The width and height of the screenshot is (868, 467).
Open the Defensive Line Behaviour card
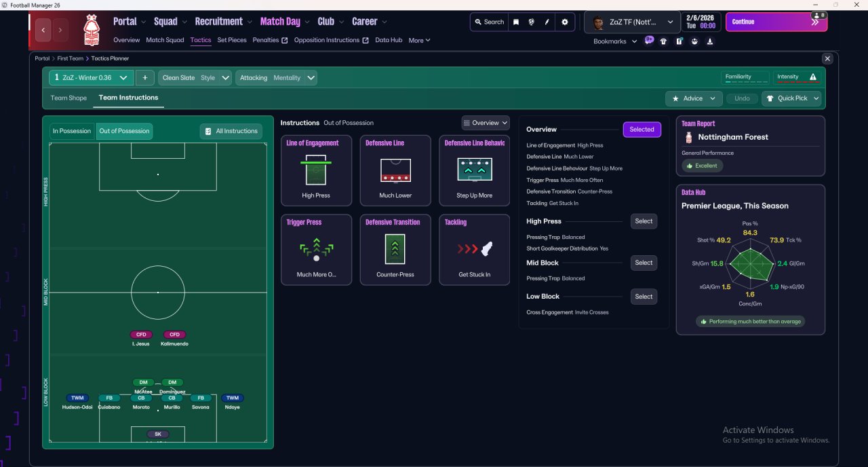(475, 170)
